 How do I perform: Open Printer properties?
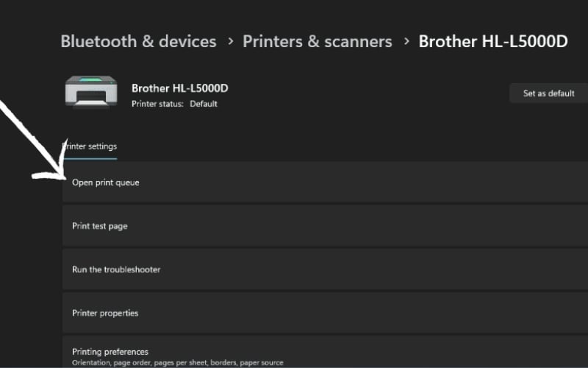click(x=105, y=313)
